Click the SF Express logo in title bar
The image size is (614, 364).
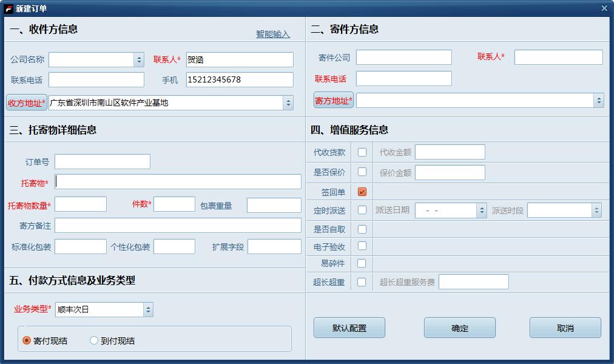point(8,8)
